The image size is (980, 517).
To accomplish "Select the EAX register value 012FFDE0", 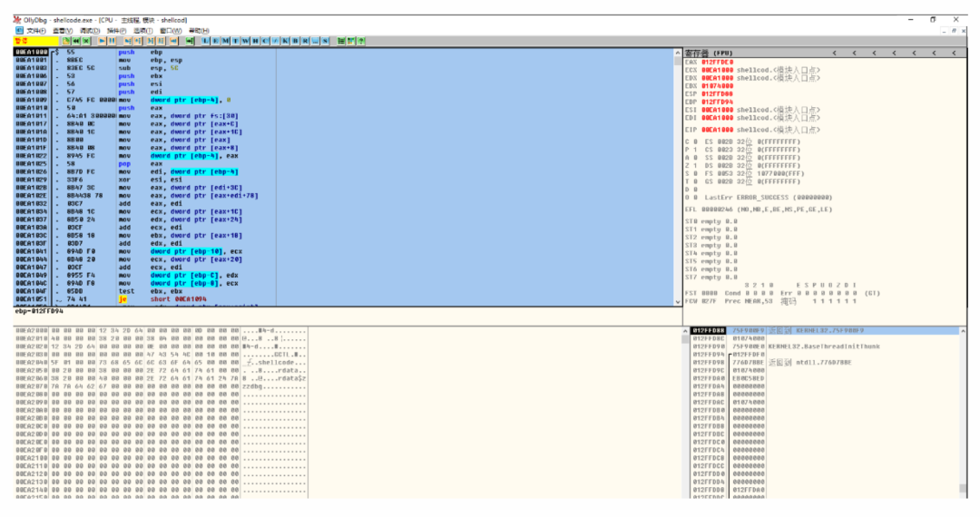I will point(717,61).
